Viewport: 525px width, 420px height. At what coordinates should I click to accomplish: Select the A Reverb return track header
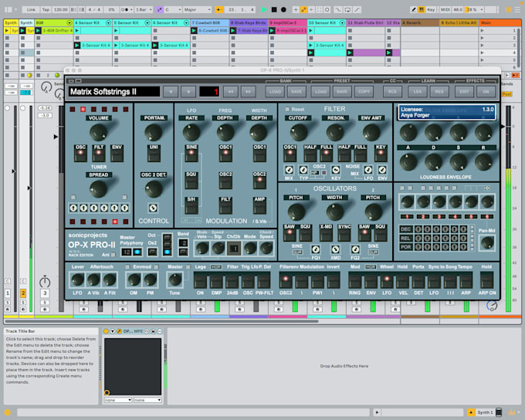click(420, 22)
